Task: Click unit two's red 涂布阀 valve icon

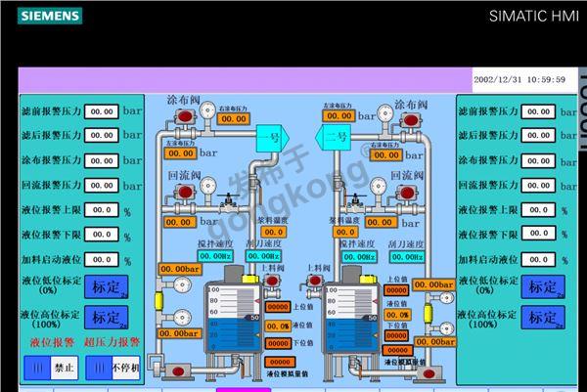Action: click(411, 120)
